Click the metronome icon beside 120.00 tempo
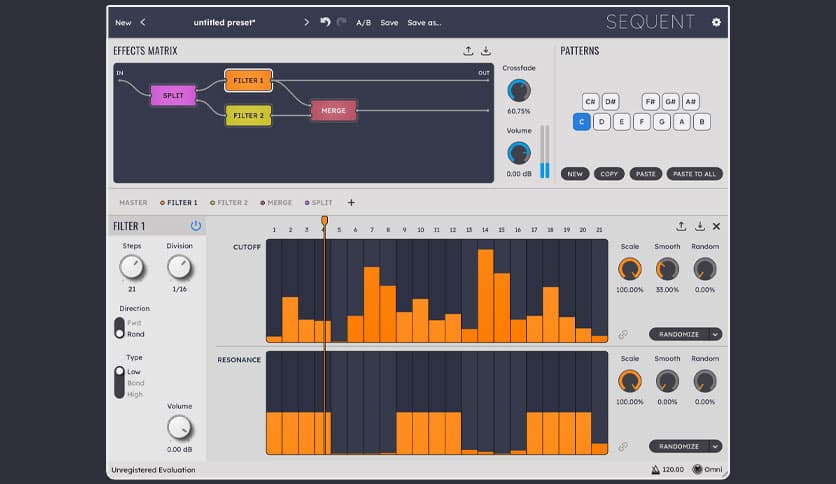The image size is (836, 484). [656, 469]
